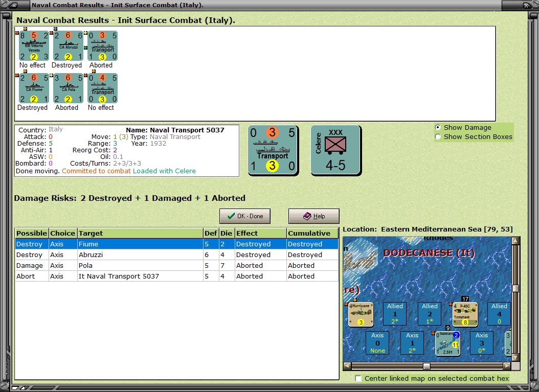The height and width of the screenshot is (392, 539).
Task: Click the Allied 2 sea box
Action: pyautogui.click(x=430, y=314)
